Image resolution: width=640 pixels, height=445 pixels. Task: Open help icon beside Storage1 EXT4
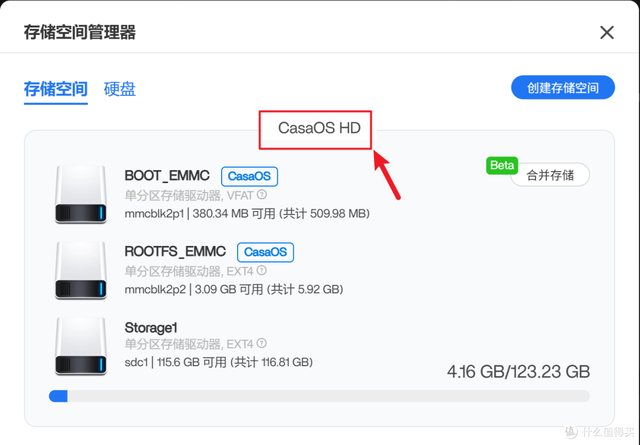[x=262, y=343]
